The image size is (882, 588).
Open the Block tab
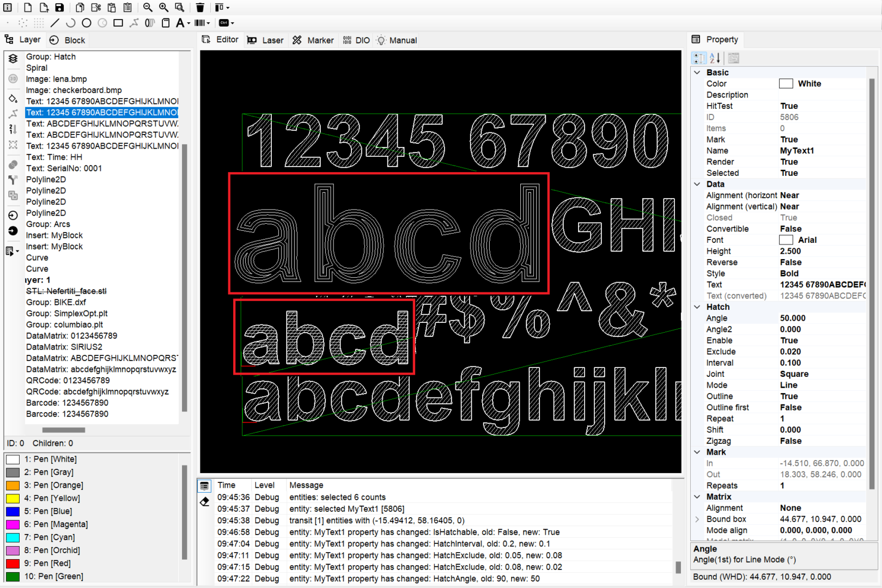point(68,40)
